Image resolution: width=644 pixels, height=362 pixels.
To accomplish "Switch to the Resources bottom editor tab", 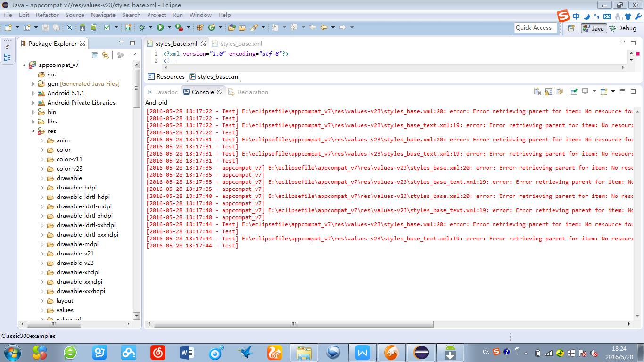I will click(x=166, y=76).
